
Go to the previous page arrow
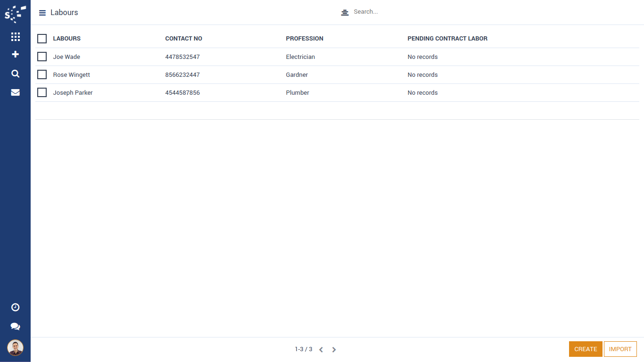coord(321,350)
